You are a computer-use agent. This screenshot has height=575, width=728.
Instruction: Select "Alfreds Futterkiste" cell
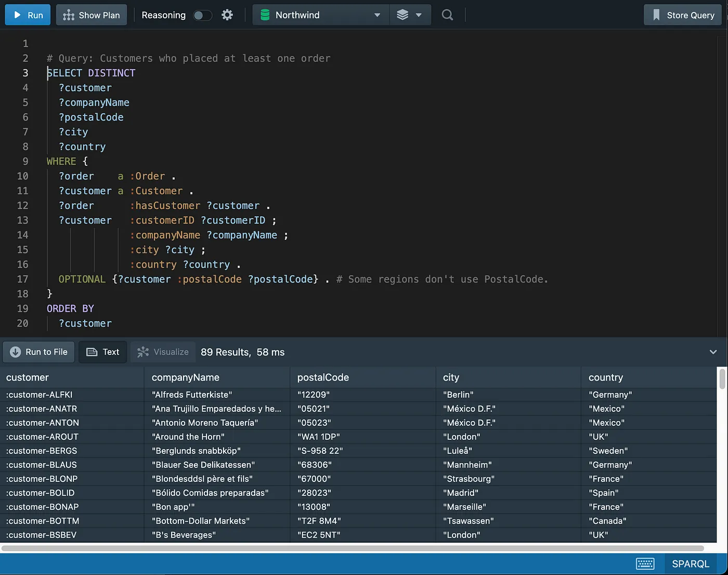tap(217, 395)
